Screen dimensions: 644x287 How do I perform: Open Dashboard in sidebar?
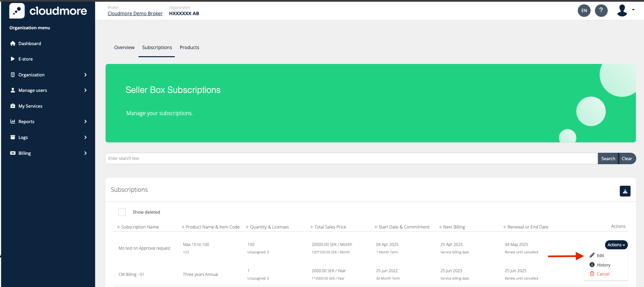30,43
